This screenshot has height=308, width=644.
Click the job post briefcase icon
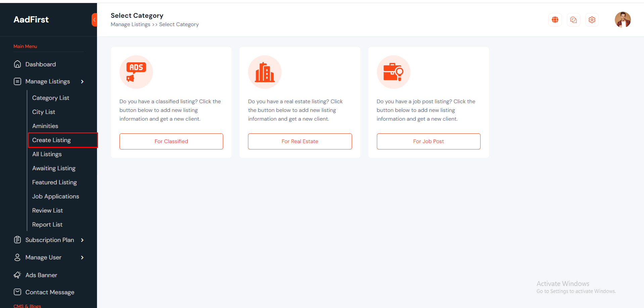point(393,72)
